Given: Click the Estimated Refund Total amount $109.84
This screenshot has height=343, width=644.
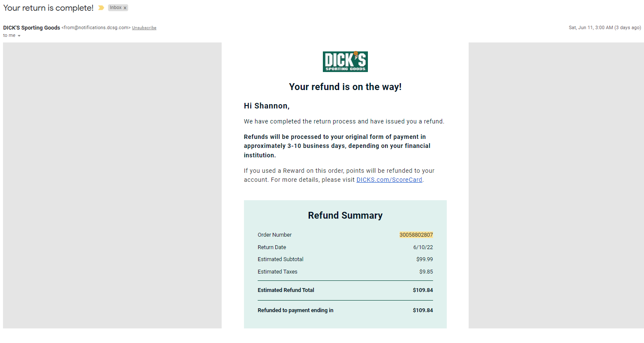Looking at the screenshot, I should click(423, 290).
